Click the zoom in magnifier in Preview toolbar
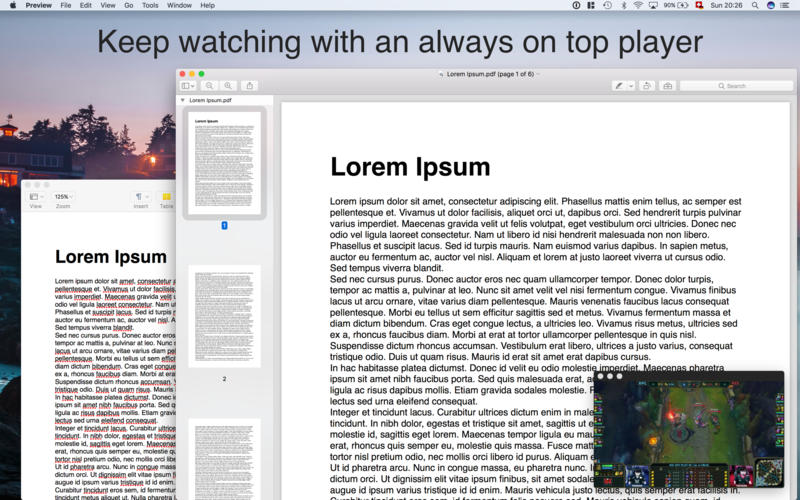Viewport: 800px width, 500px height. coord(229,86)
